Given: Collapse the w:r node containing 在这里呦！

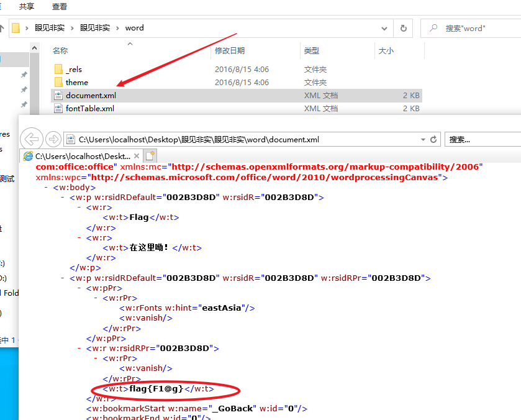Looking at the screenshot, I should click(79, 238).
